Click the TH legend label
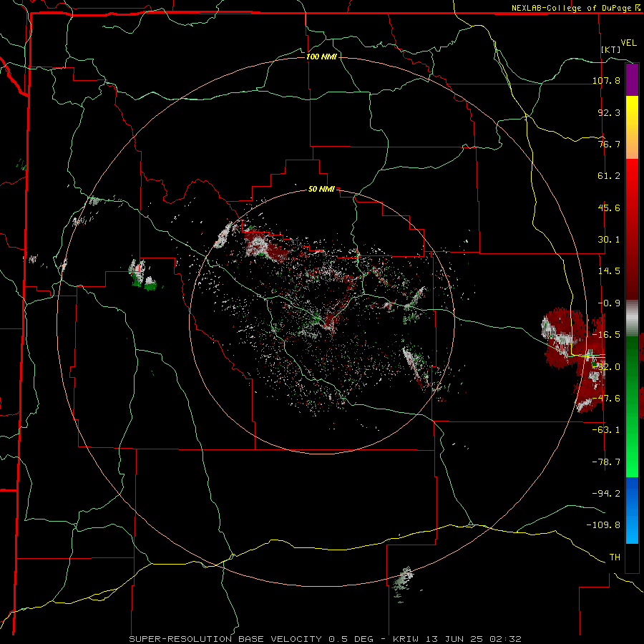Screen dimensions: 644x644 point(615,557)
